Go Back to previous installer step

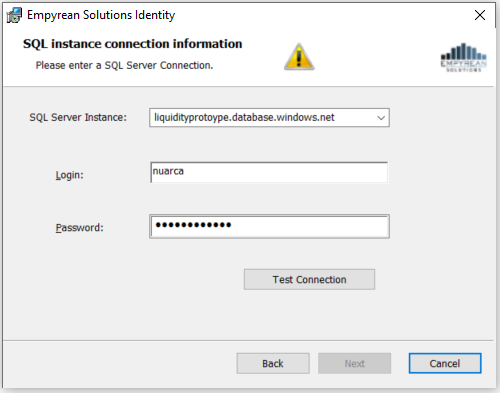pyautogui.click(x=273, y=363)
